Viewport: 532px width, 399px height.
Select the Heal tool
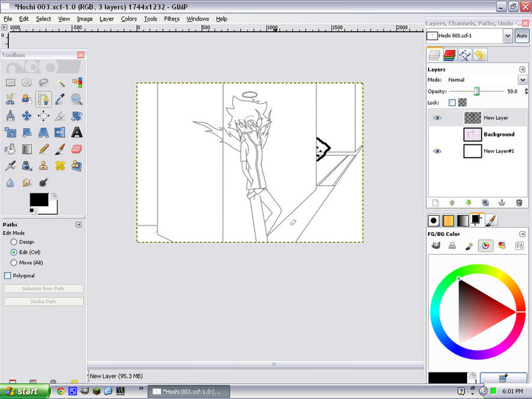tap(60, 166)
